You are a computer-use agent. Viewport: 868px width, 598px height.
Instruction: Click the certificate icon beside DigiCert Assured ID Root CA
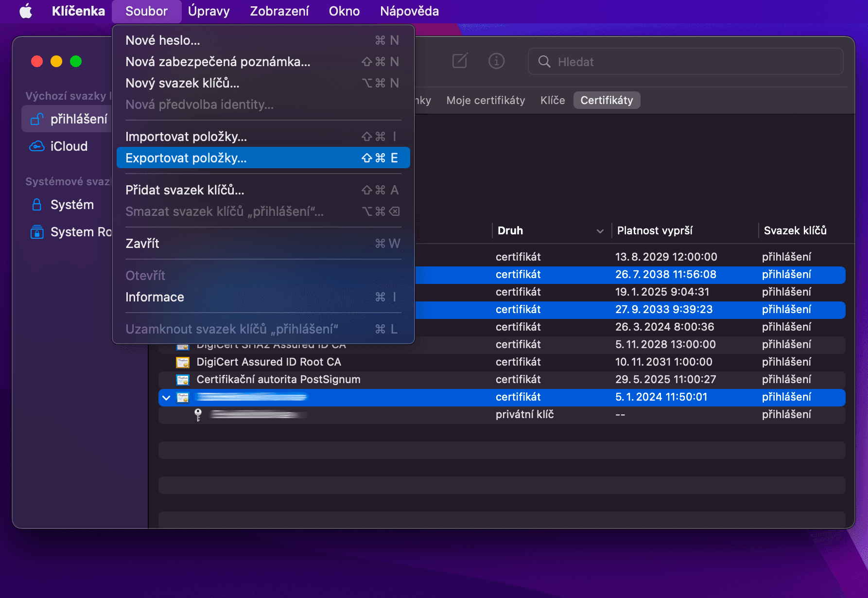click(x=182, y=362)
